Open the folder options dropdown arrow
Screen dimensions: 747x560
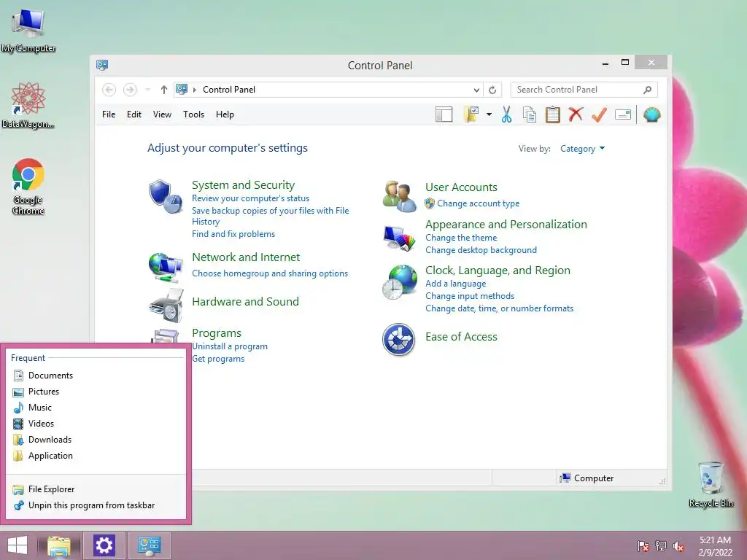489,114
